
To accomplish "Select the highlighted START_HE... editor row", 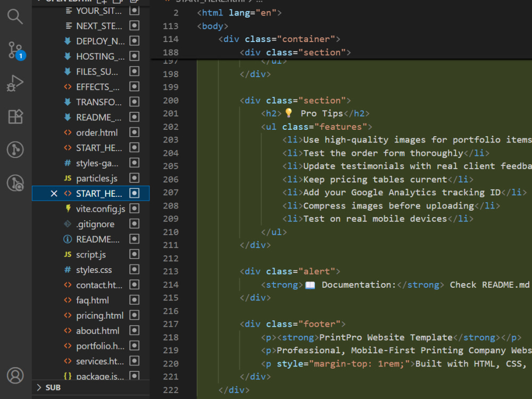I will tap(90, 194).
